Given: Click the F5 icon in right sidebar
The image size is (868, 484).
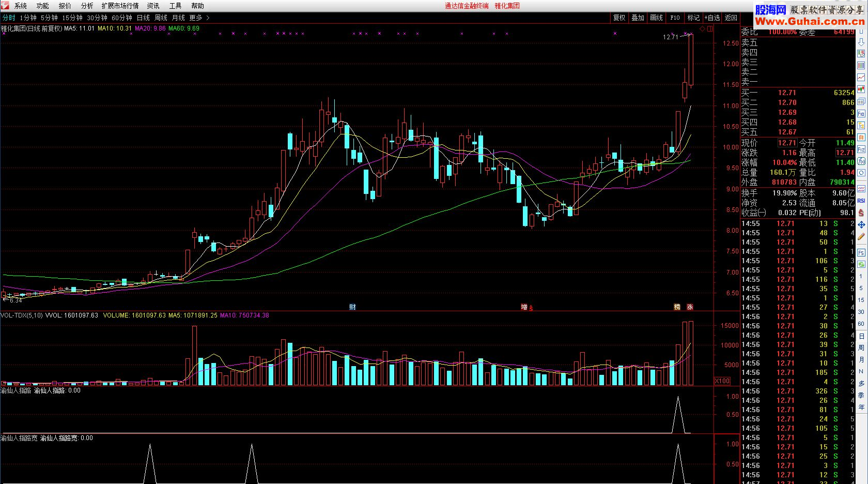Looking at the screenshot, I should tap(861, 252).
